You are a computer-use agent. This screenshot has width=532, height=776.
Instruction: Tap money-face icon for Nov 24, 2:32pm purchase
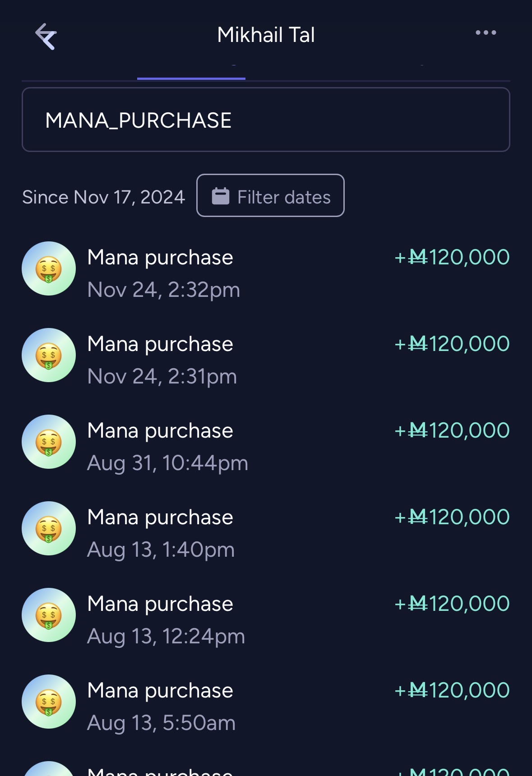point(49,269)
